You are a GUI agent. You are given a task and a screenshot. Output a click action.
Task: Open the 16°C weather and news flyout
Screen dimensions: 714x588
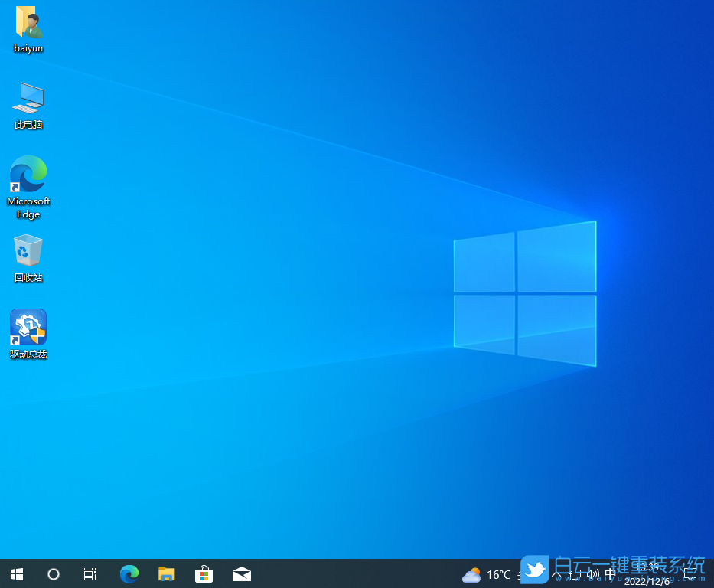click(x=487, y=574)
